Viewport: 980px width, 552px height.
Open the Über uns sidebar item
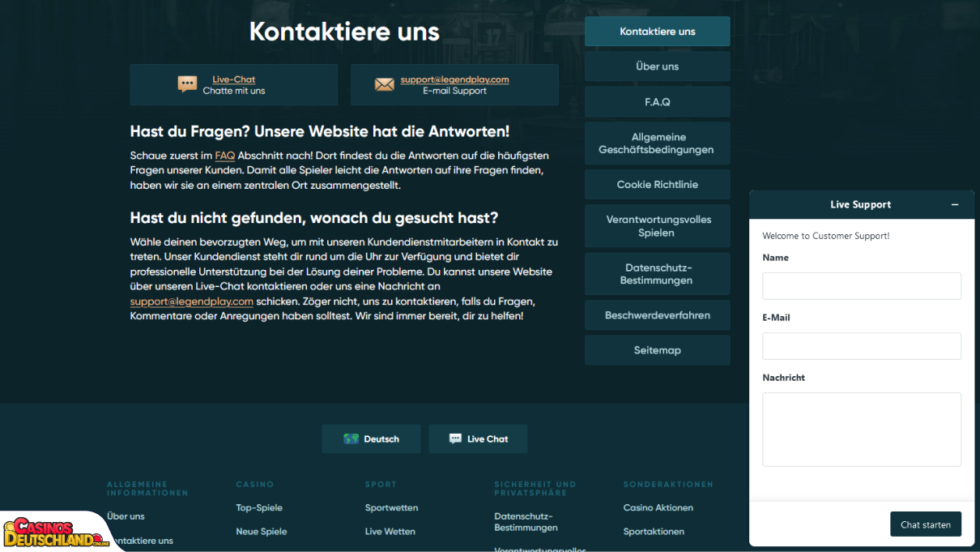point(658,66)
